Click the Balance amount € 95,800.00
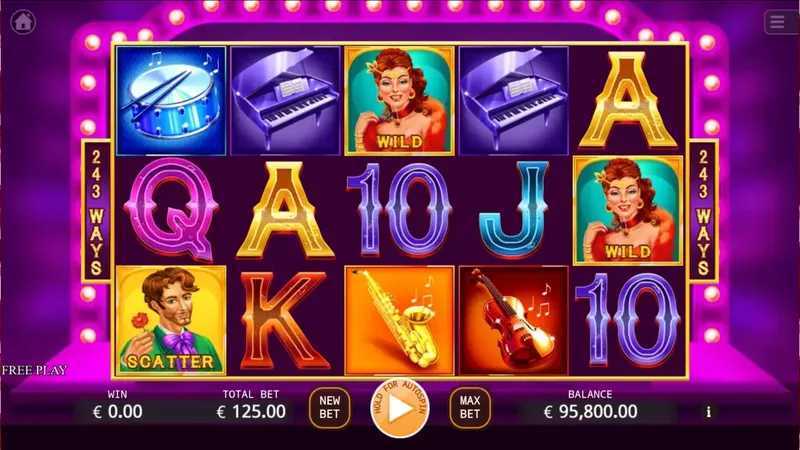This screenshot has height=450, width=800. point(590,412)
